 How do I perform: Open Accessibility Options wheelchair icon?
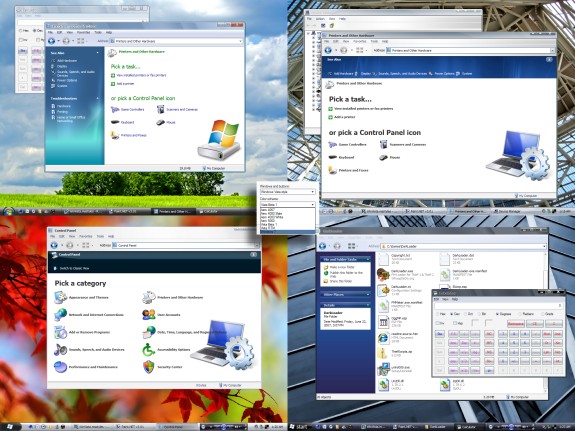pos(149,349)
